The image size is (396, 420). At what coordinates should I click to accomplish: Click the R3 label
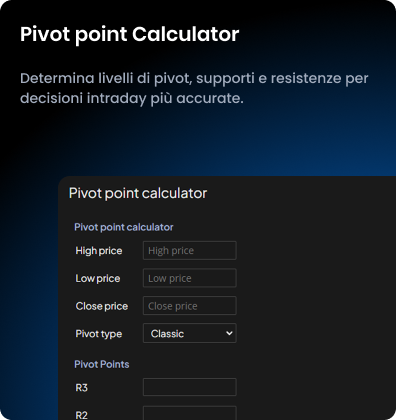click(82, 388)
